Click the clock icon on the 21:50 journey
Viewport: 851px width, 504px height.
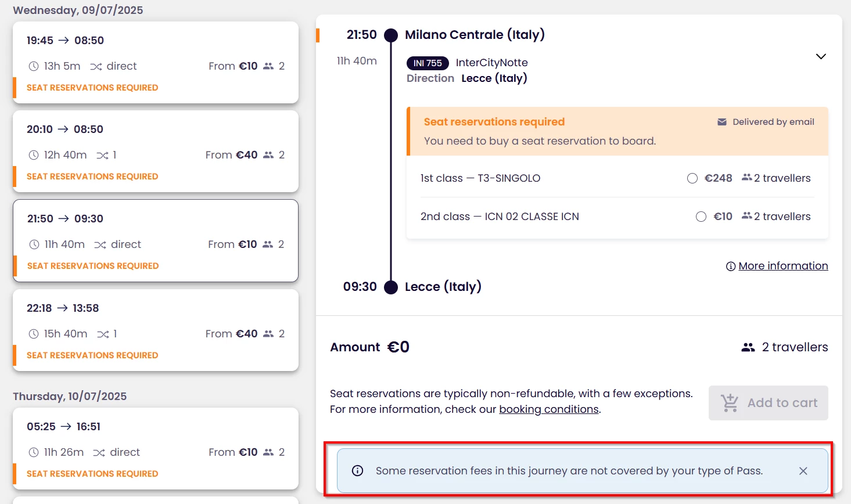[x=34, y=245]
